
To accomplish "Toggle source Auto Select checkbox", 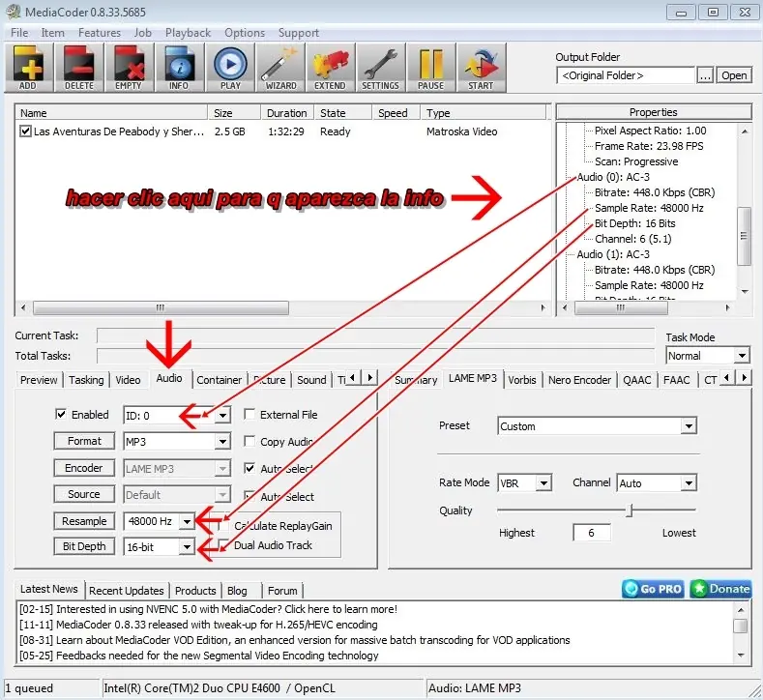I will (249, 496).
